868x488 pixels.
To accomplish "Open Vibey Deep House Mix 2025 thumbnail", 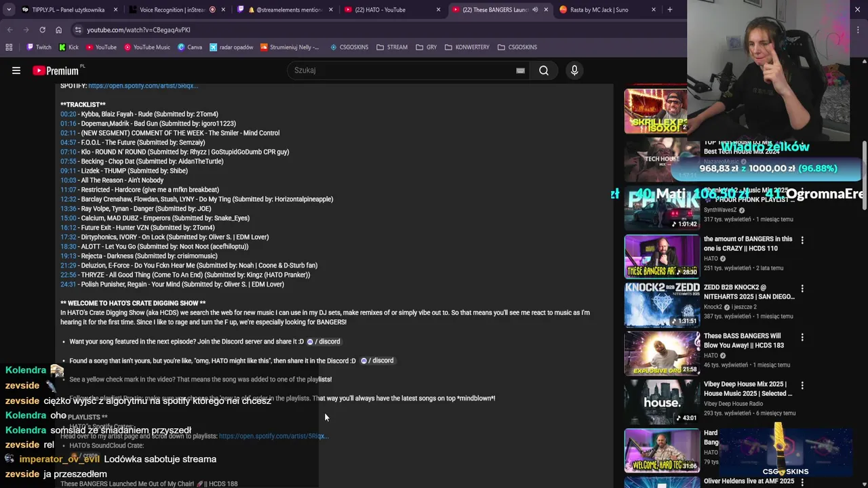I will click(662, 402).
